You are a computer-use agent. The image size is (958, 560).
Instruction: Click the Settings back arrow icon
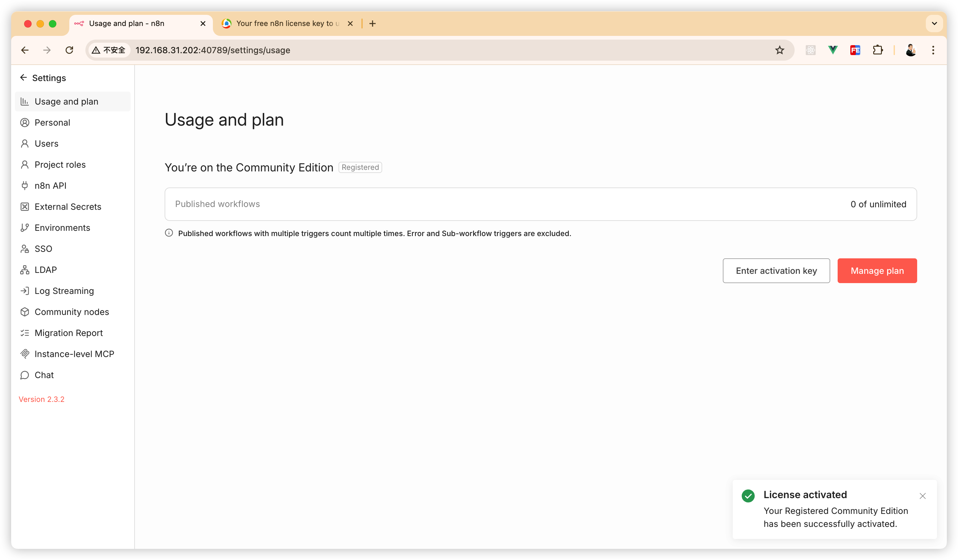point(24,78)
